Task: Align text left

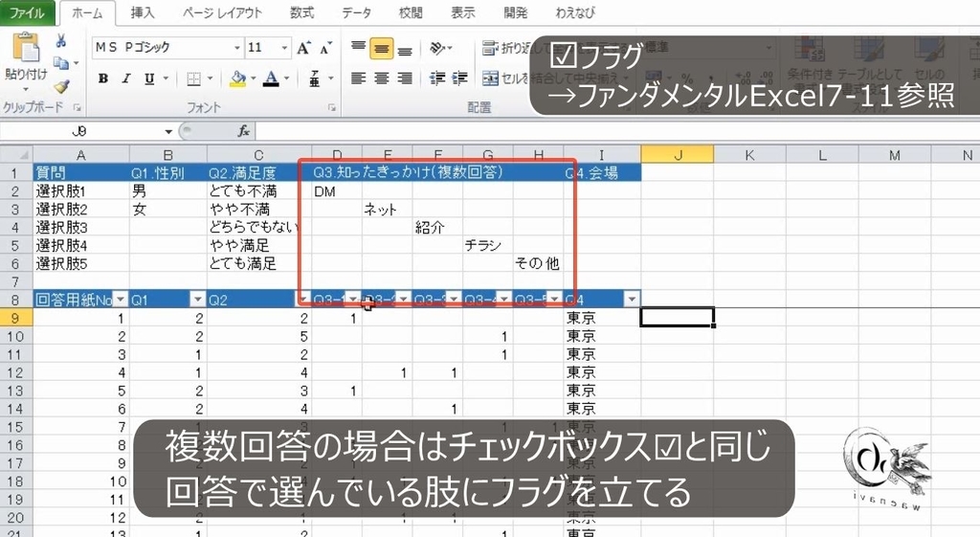Action: pos(358,78)
